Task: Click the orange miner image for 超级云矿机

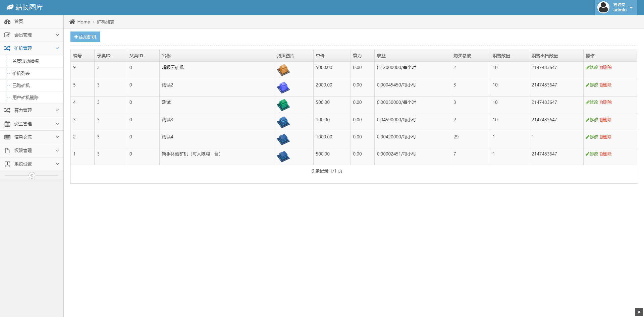Action: 283,70
